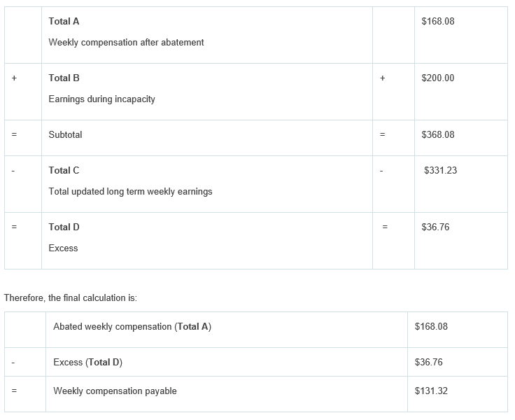Select "Total updated long term weekly earnings" text

pyautogui.click(x=130, y=192)
